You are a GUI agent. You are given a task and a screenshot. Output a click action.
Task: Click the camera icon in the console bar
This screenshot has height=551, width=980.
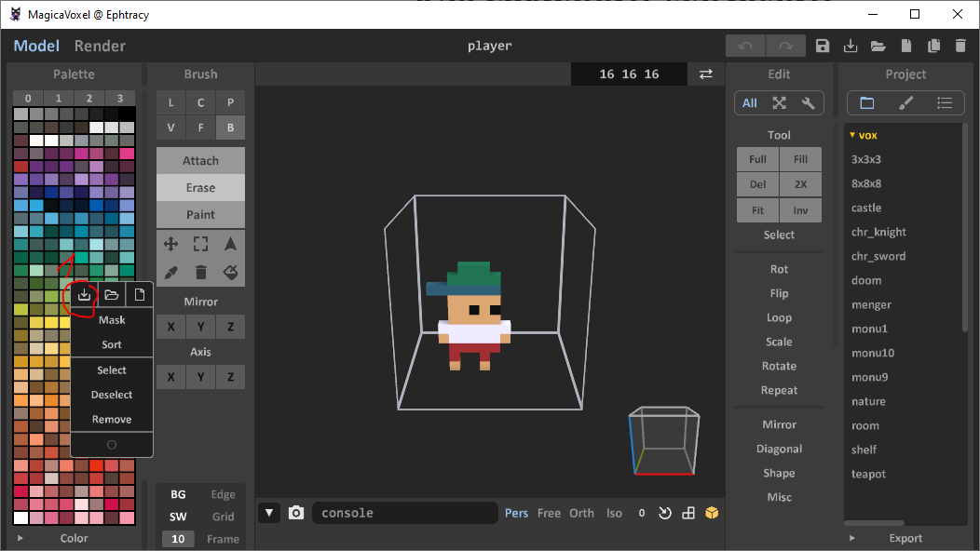point(296,512)
